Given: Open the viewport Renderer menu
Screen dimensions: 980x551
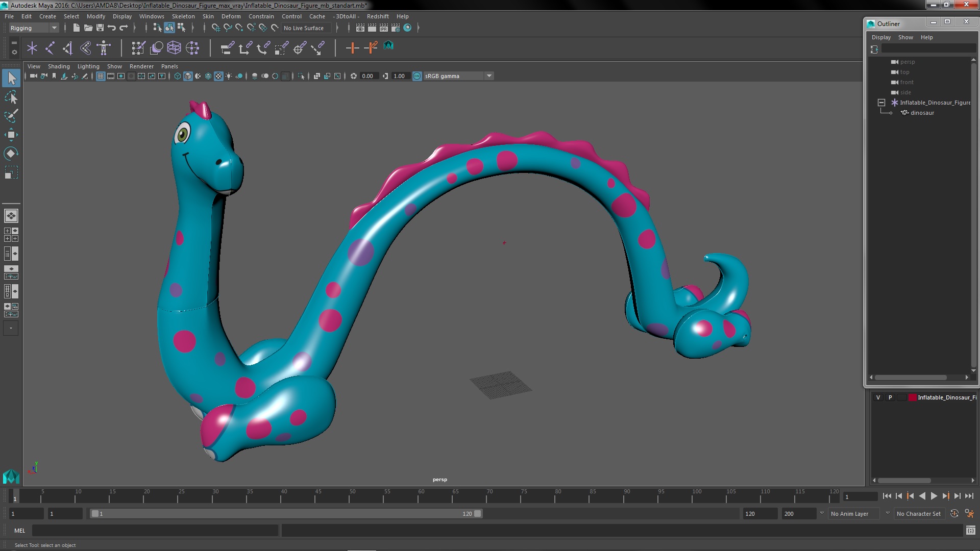Looking at the screenshot, I should pos(141,66).
